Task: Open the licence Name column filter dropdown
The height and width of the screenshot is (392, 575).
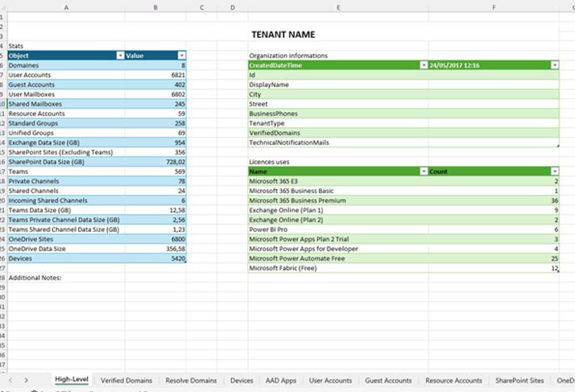Action: (x=424, y=171)
